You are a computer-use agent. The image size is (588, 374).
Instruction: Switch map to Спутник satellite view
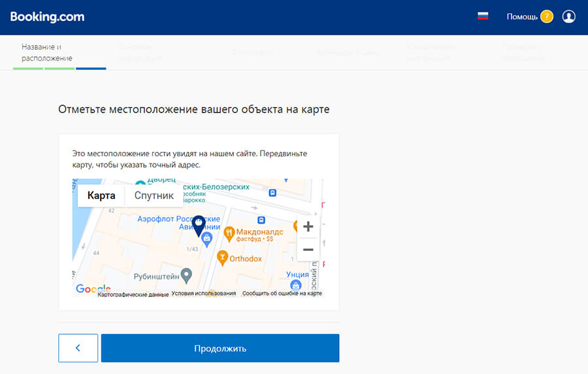click(x=154, y=195)
